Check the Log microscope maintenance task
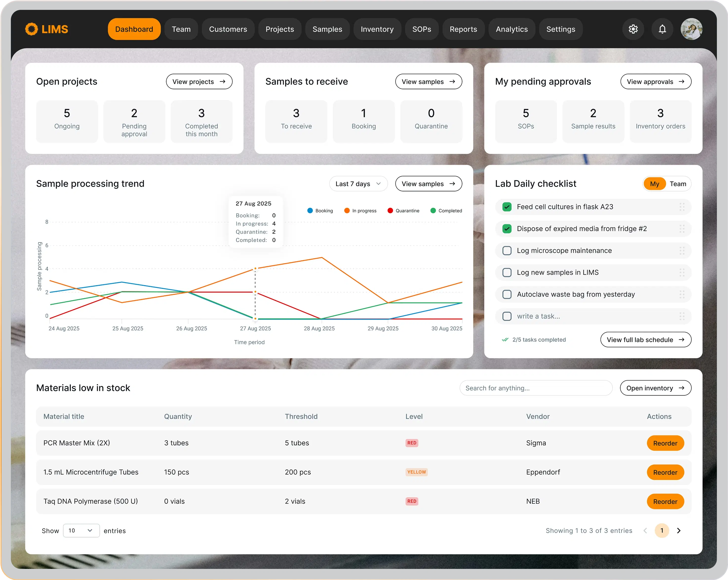This screenshot has height=580, width=728. tap(507, 250)
